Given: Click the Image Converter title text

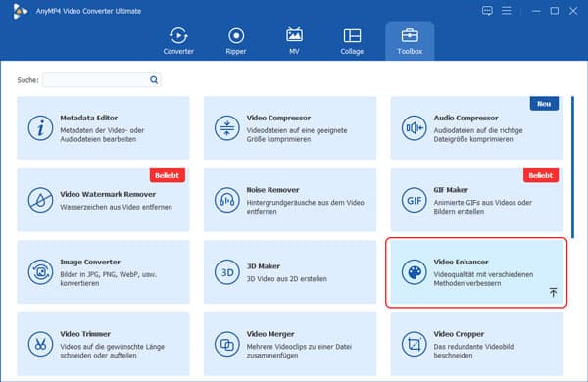Looking at the screenshot, I should pos(90,262).
